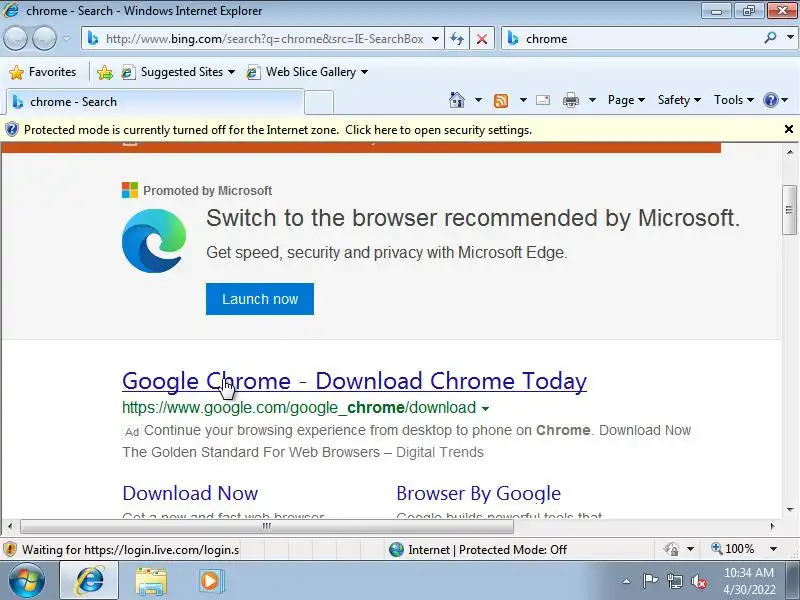Click the green google.com chrome download URL
The height and width of the screenshot is (600, 800).
point(299,407)
